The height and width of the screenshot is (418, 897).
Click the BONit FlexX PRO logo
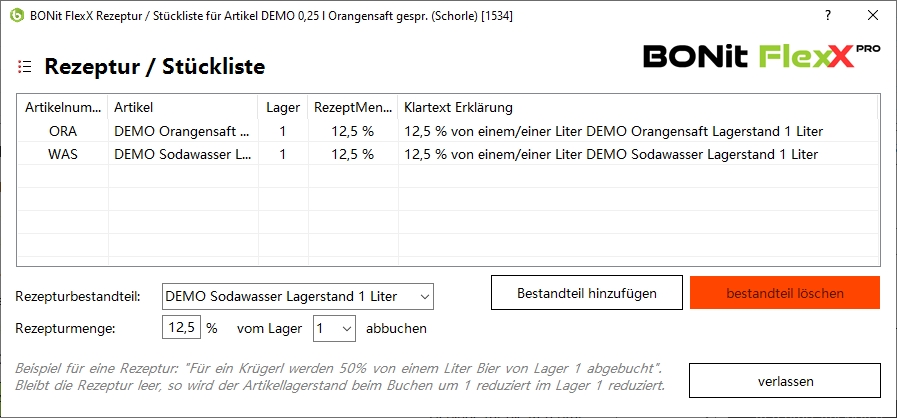[x=761, y=57]
